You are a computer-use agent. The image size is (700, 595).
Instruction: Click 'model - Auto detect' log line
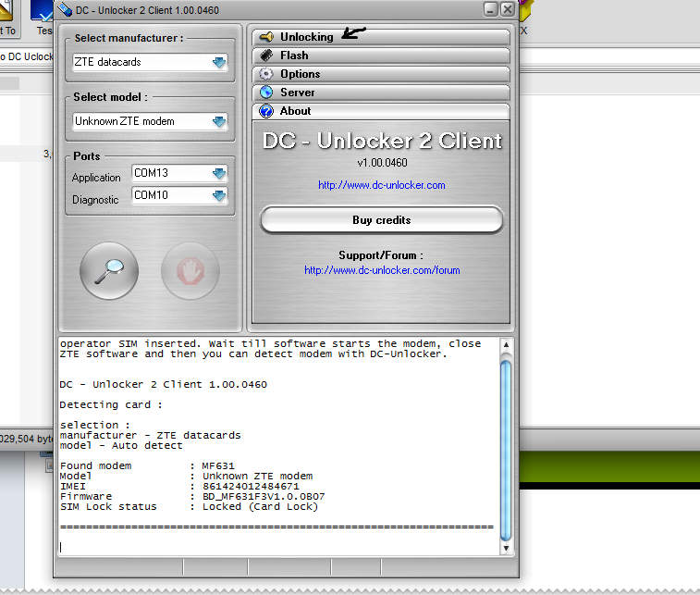(121, 446)
